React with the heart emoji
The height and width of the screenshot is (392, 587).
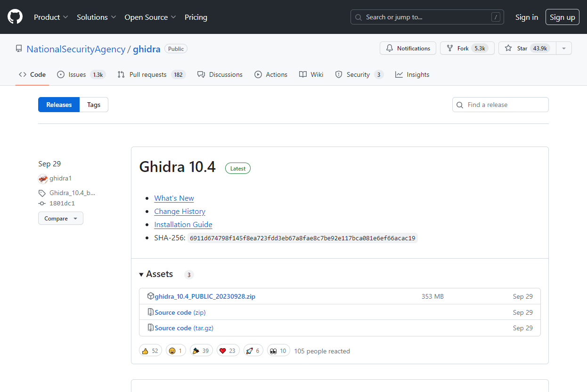point(228,351)
